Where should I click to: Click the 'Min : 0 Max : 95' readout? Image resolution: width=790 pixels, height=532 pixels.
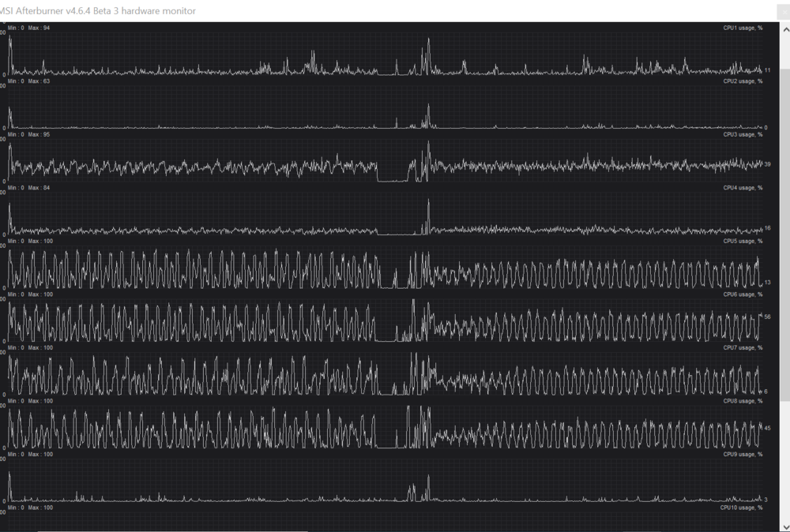tap(28, 135)
